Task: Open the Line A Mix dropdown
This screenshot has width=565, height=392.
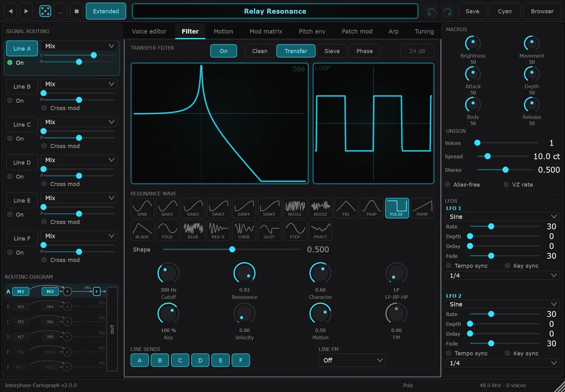Action: [80, 46]
